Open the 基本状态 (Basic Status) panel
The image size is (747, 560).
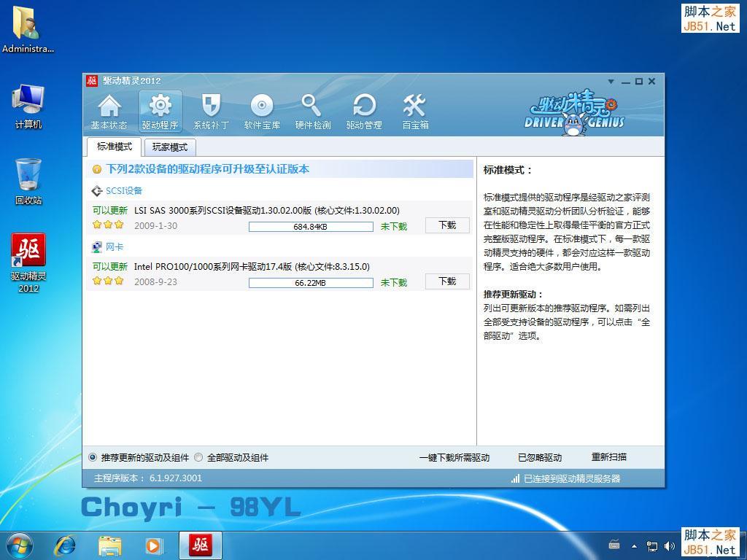click(x=109, y=111)
